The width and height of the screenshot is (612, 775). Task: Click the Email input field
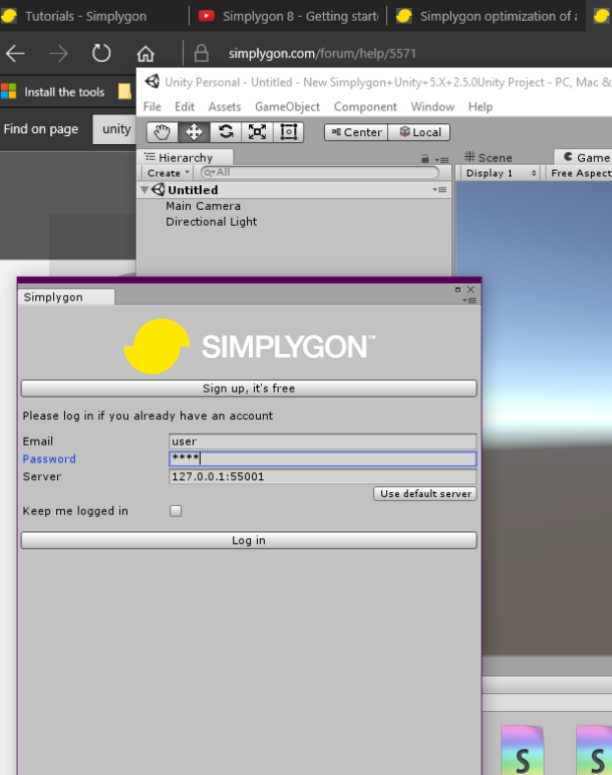click(x=323, y=441)
